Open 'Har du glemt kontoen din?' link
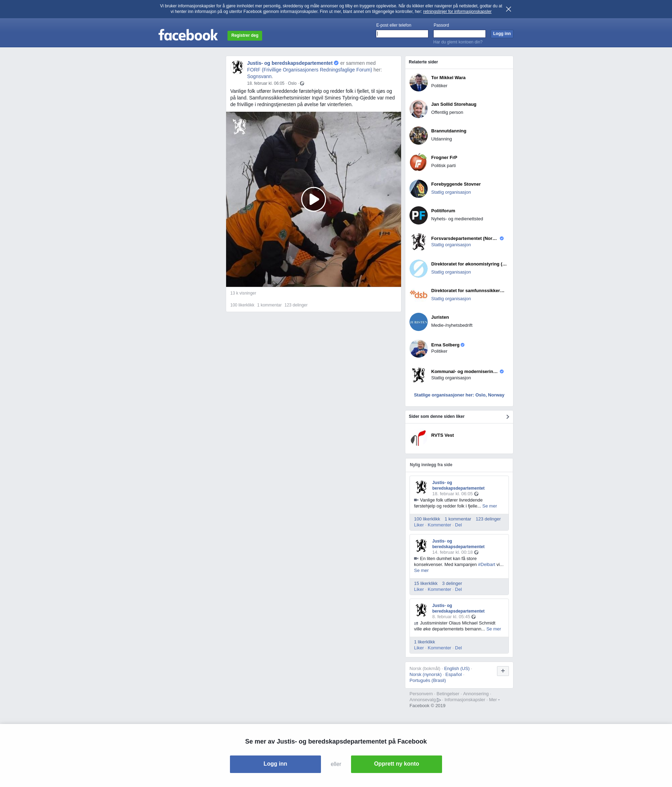672x787 pixels. pos(458,42)
